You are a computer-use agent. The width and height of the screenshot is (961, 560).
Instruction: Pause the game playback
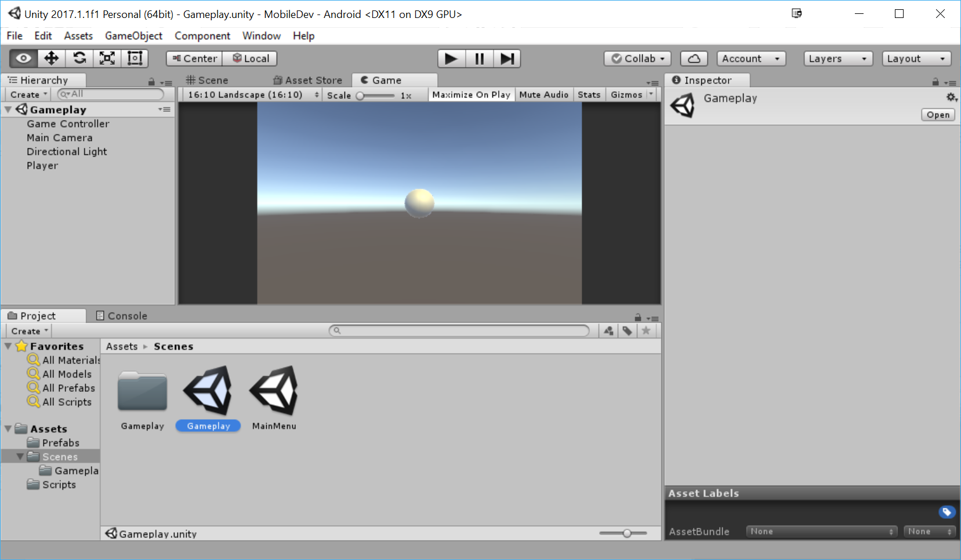pyautogui.click(x=479, y=59)
